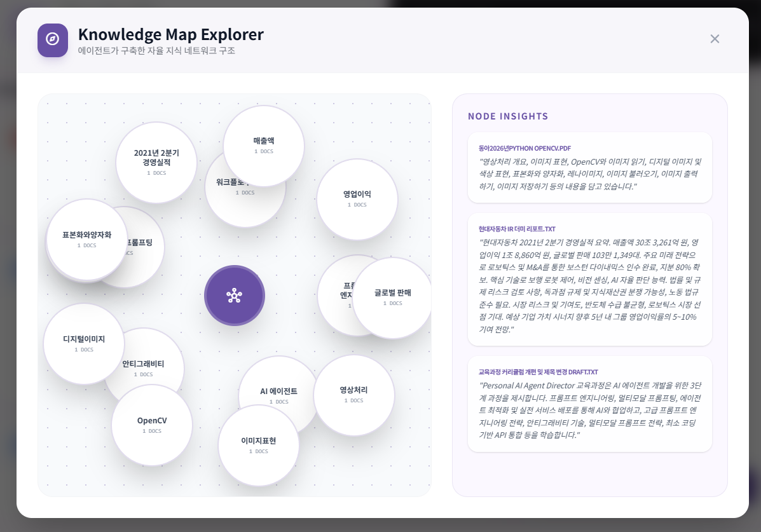Close the Knowledge Map Explorer dialog
This screenshot has width=761, height=532.
(x=715, y=39)
